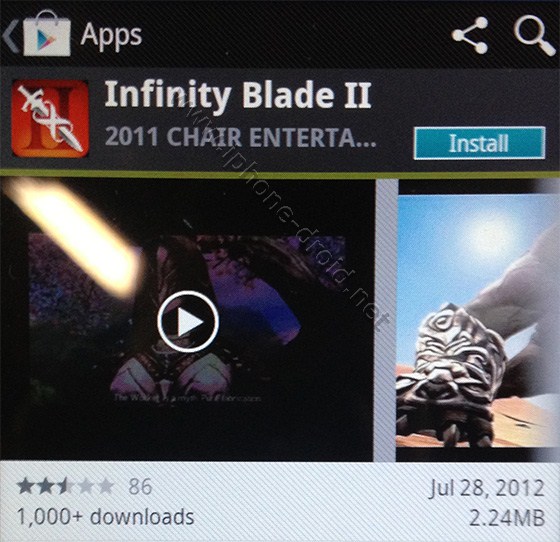Install Infinity Blade II
This screenshot has width=560, height=542.
point(479,143)
